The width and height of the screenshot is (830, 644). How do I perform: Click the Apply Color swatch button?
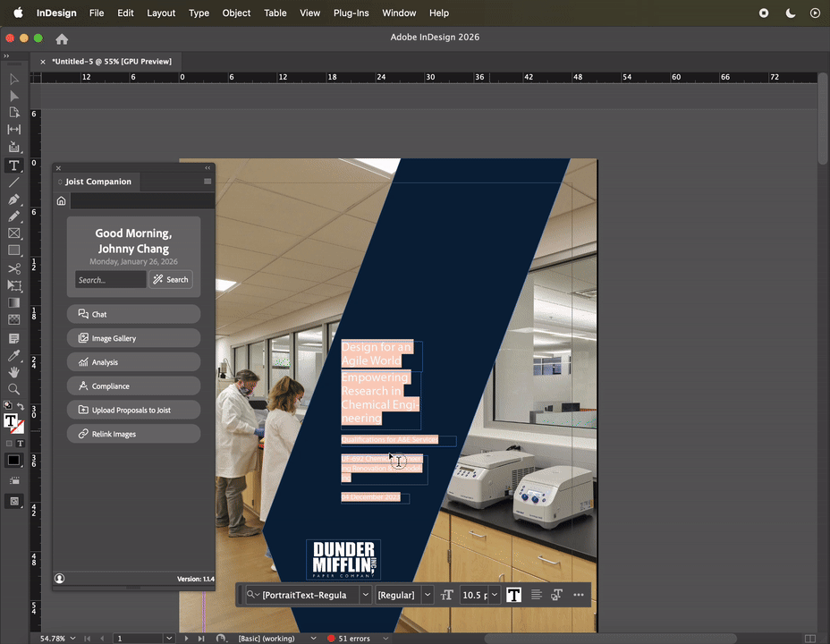13,460
